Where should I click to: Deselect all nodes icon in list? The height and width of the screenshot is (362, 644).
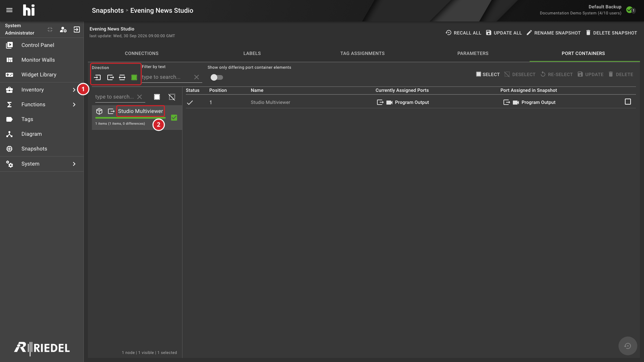172,97
